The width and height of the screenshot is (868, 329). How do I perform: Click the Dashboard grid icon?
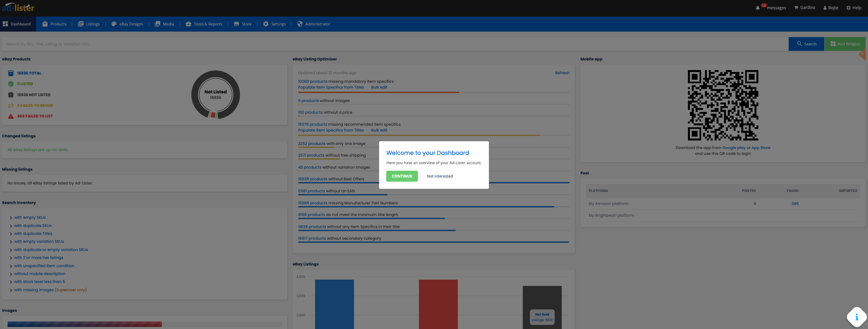[x=5, y=24]
